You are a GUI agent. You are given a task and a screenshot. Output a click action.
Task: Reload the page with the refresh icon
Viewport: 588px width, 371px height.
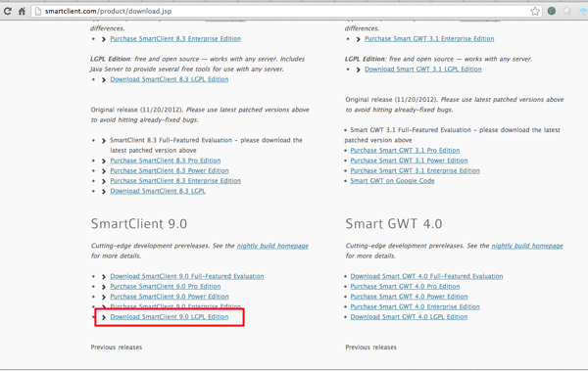(x=8, y=11)
